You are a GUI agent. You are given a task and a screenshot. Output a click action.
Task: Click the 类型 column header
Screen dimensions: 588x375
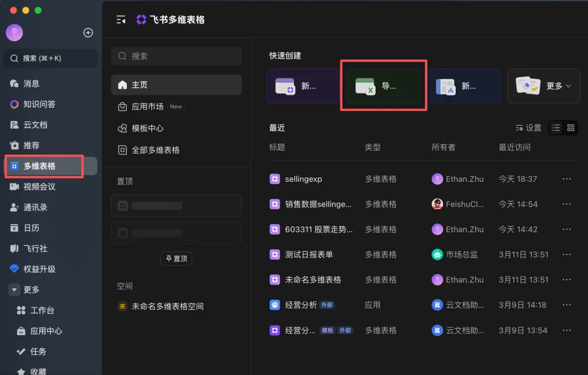[x=373, y=147]
